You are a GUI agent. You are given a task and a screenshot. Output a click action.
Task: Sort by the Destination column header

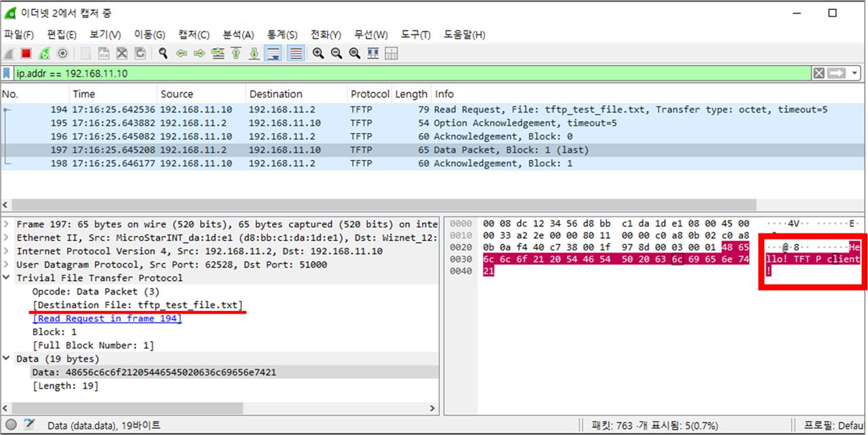pyautogui.click(x=296, y=94)
